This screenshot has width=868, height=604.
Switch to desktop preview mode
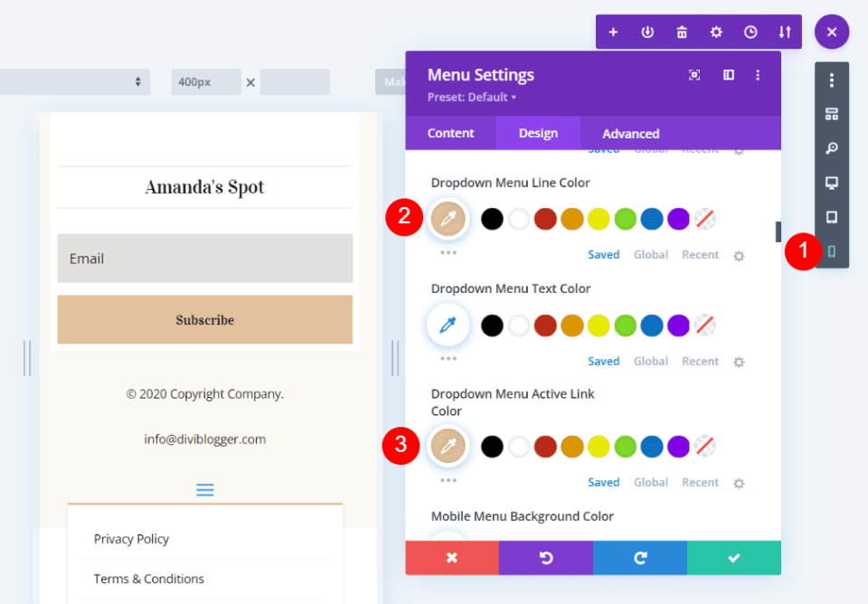coord(832,182)
